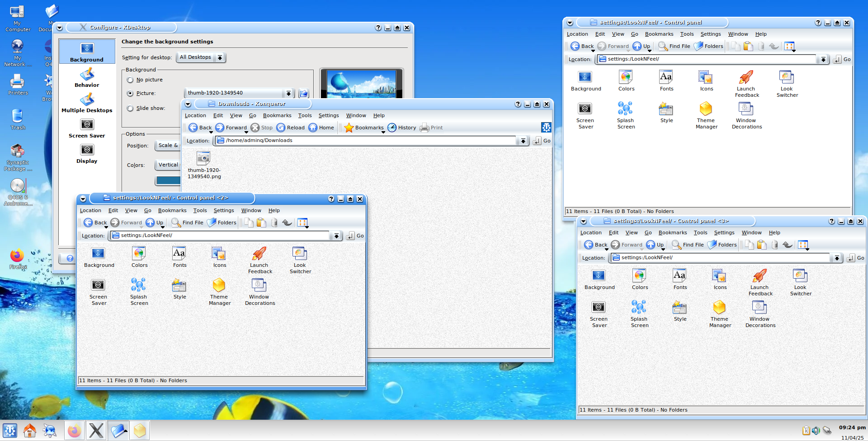The height and width of the screenshot is (441, 868).
Task: Expand the Setting for desktop dropdown
Action: coord(201,57)
